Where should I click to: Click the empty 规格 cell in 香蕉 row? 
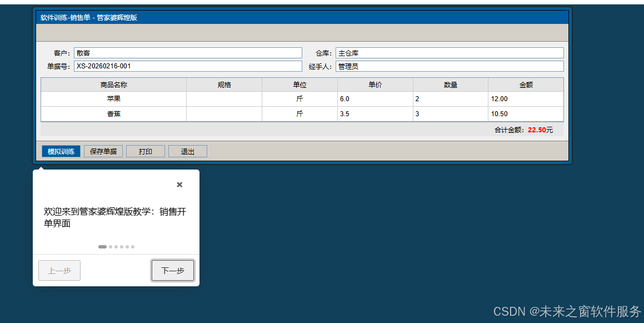pyautogui.click(x=224, y=114)
